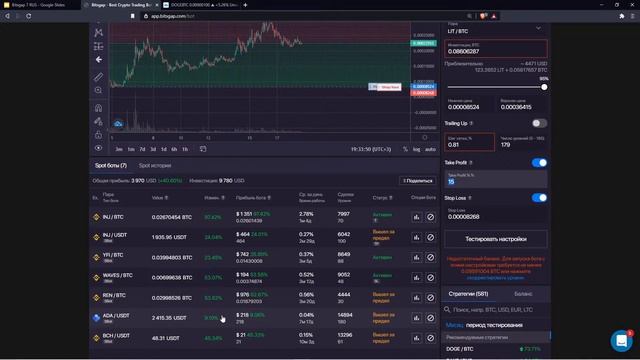
Task: Stop the INJ / USDT bot
Action: click(430, 237)
